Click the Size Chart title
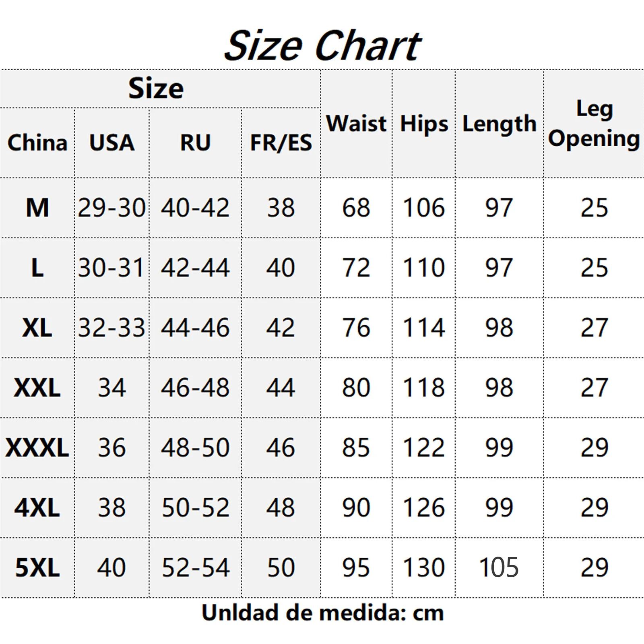The width and height of the screenshot is (644, 644). [x=322, y=45]
